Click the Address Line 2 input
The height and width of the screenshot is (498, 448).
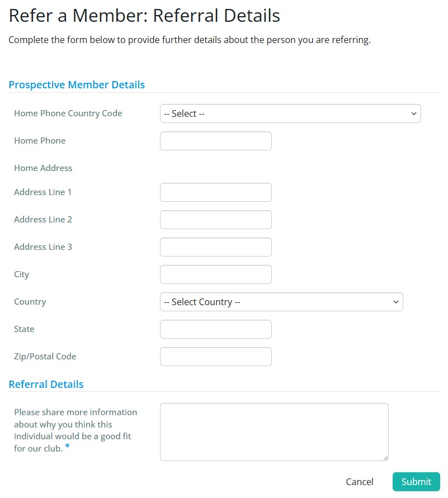point(215,219)
